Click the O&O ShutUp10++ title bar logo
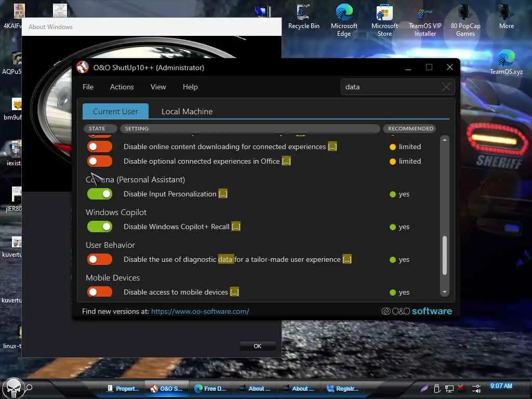532x399 pixels. point(83,67)
